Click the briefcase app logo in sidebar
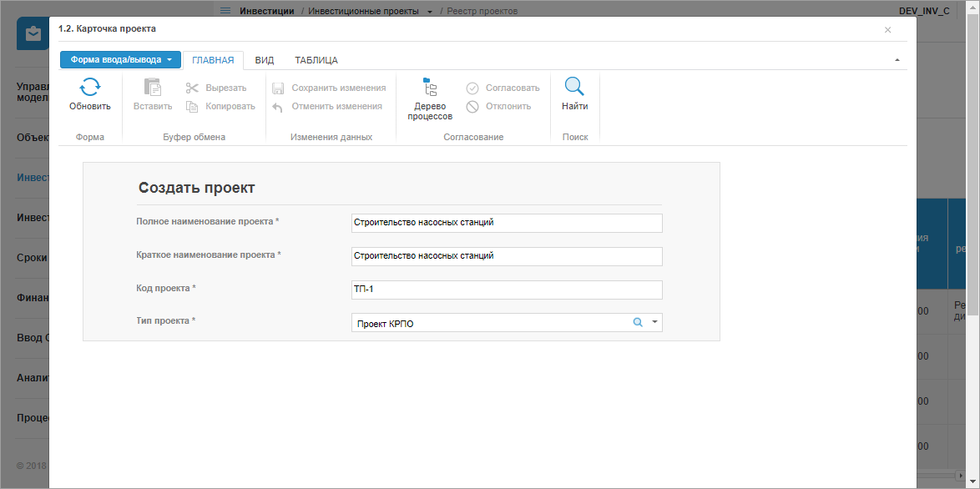 [x=33, y=34]
